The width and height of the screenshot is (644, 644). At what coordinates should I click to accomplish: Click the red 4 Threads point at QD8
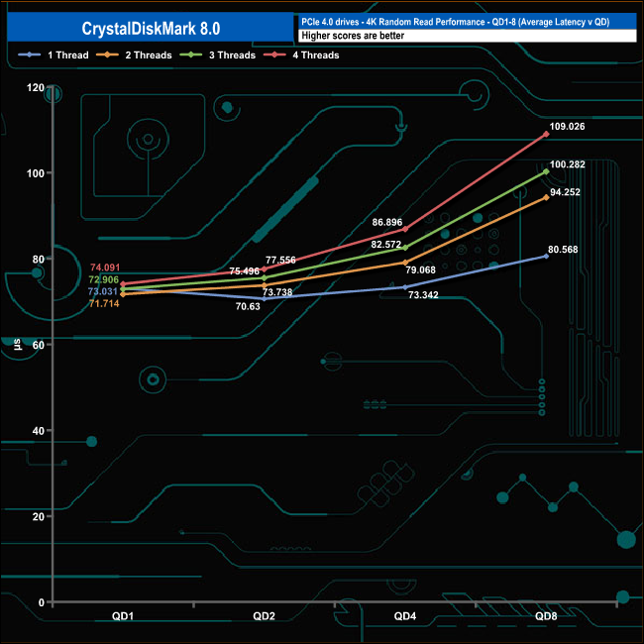click(x=546, y=134)
